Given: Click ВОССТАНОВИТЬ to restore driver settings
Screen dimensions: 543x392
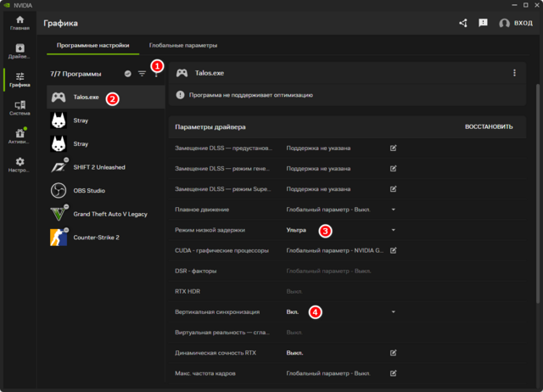Looking at the screenshot, I should point(489,126).
